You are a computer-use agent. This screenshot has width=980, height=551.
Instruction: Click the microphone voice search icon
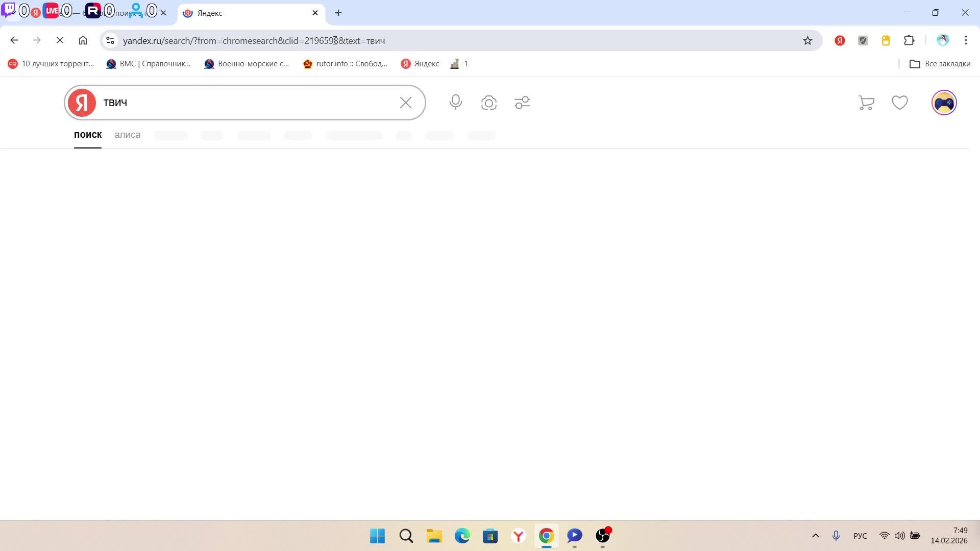point(455,103)
